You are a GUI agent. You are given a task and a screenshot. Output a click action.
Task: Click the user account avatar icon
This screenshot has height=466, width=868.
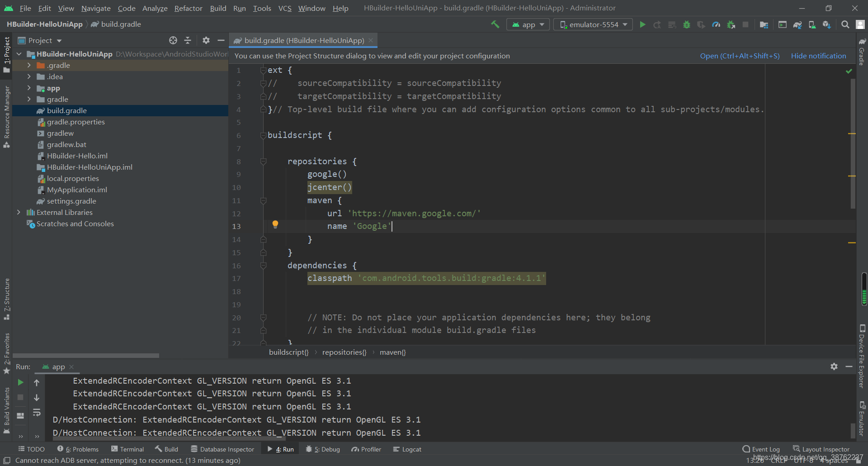[860, 24]
